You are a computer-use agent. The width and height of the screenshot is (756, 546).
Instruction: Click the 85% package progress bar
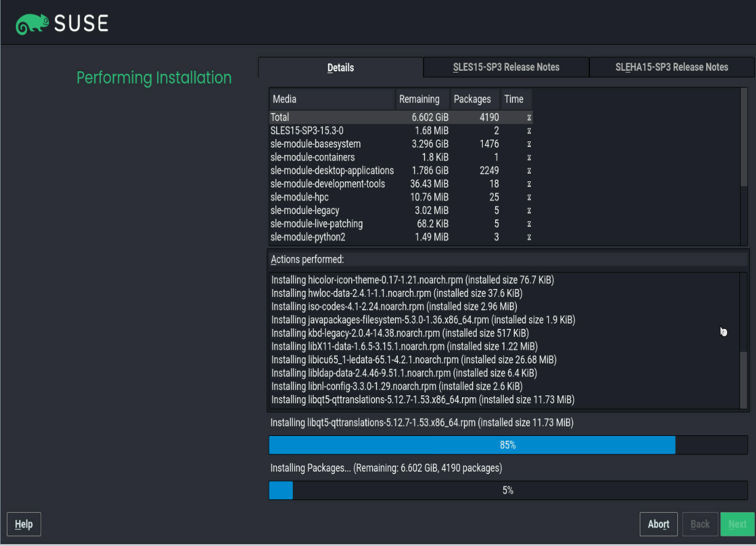508,445
